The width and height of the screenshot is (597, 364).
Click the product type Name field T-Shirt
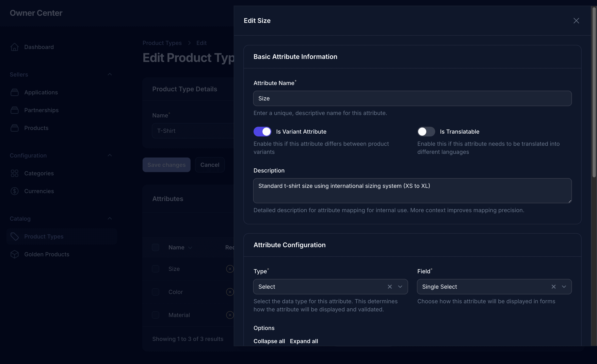coord(193,131)
